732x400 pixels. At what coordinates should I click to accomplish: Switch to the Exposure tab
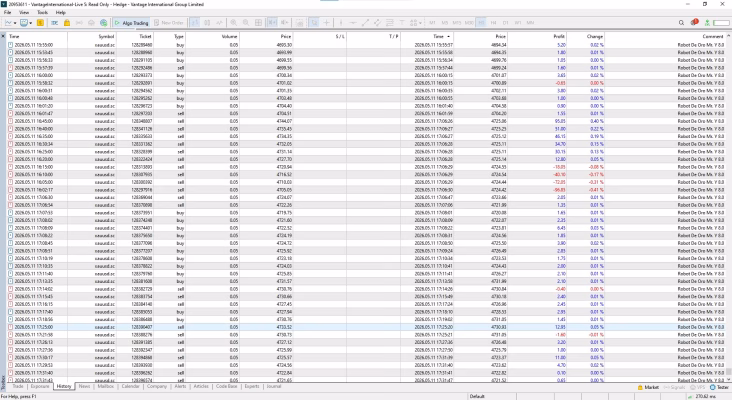40,386
